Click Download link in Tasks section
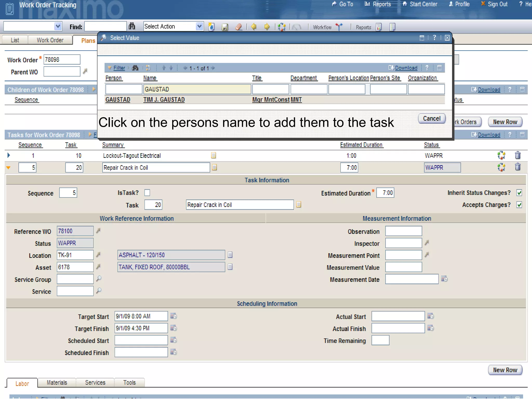532x399 pixels. [x=489, y=135]
